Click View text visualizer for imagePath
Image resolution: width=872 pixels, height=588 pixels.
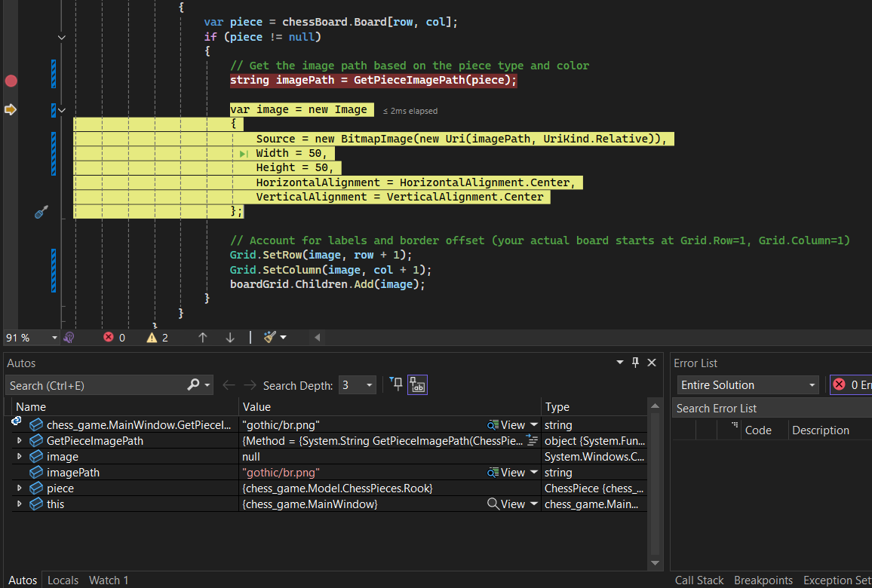pos(506,473)
